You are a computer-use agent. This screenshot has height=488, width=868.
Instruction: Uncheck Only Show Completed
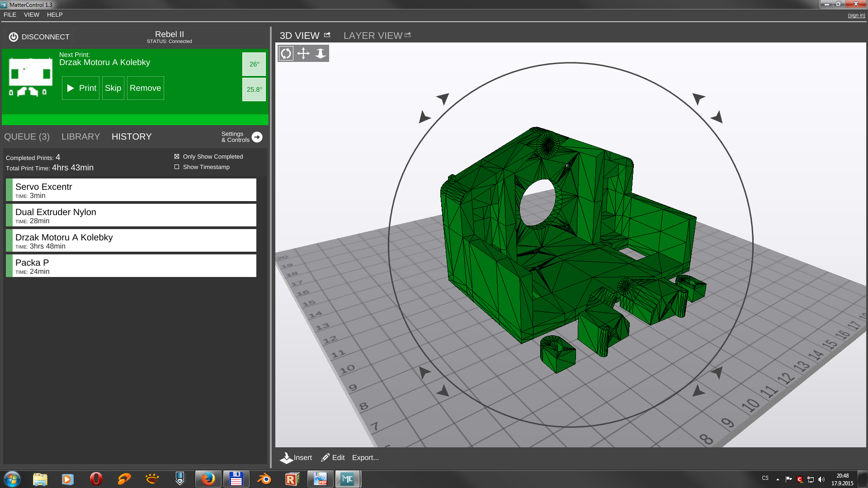click(177, 157)
